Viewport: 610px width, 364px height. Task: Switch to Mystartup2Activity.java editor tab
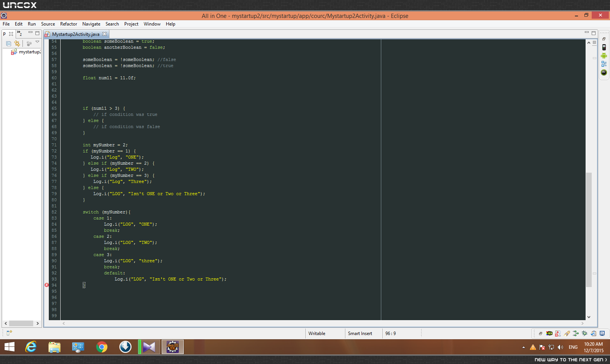click(75, 34)
